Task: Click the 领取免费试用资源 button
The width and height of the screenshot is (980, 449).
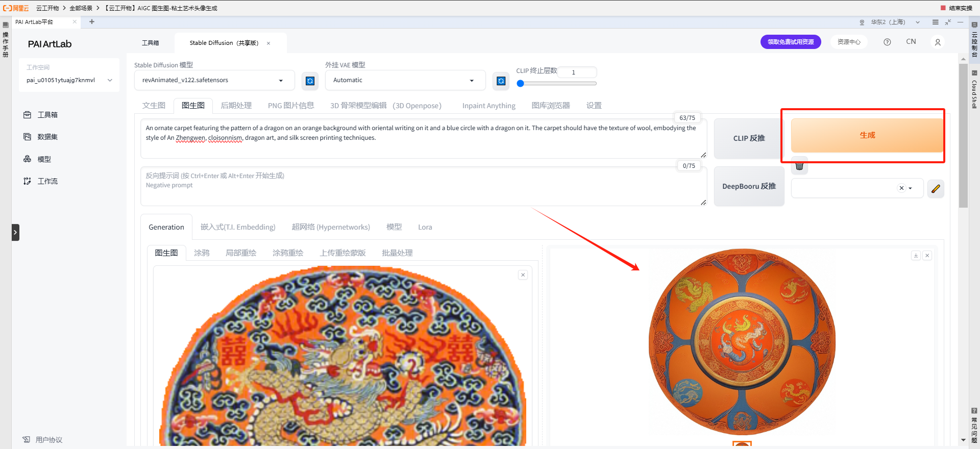Action: point(791,42)
